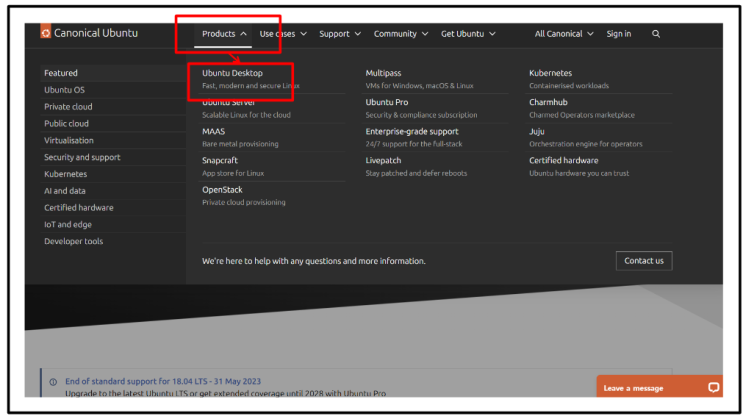Open the Charmhub link
The width and height of the screenshot is (743, 416).
click(549, 102)
